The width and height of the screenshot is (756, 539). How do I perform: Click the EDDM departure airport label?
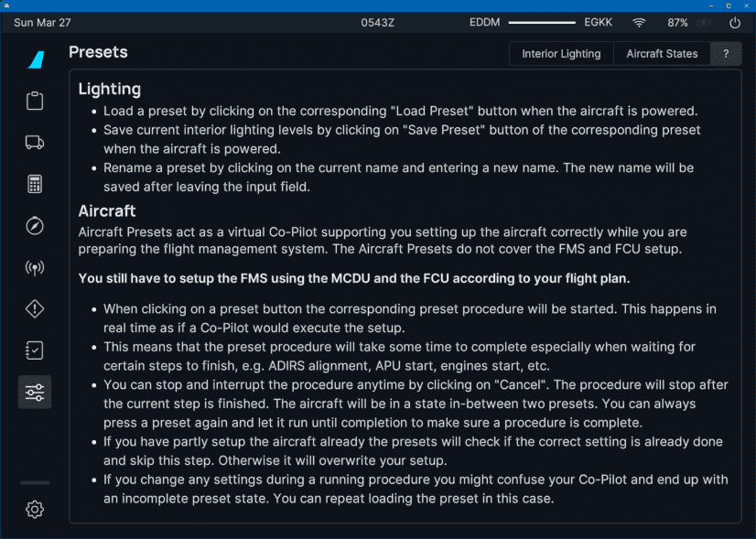pyautogui.click(x=485, y=22)
